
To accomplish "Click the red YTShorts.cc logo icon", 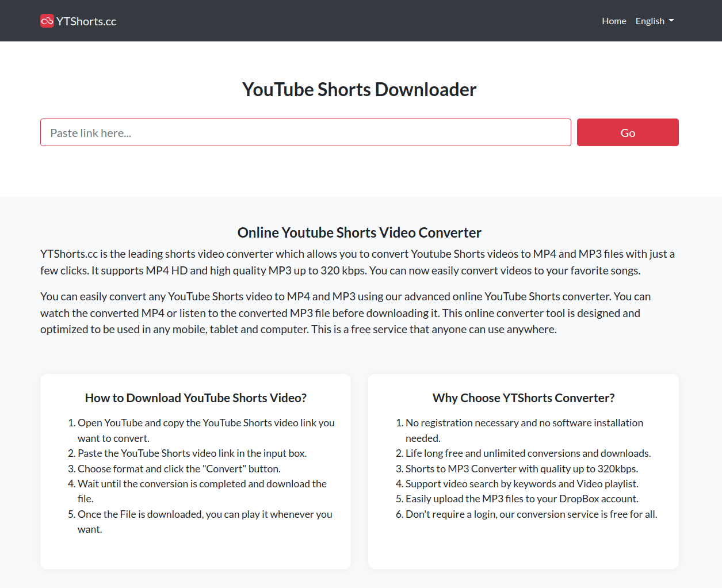I will pyautogui.click(x=47, y=20).
